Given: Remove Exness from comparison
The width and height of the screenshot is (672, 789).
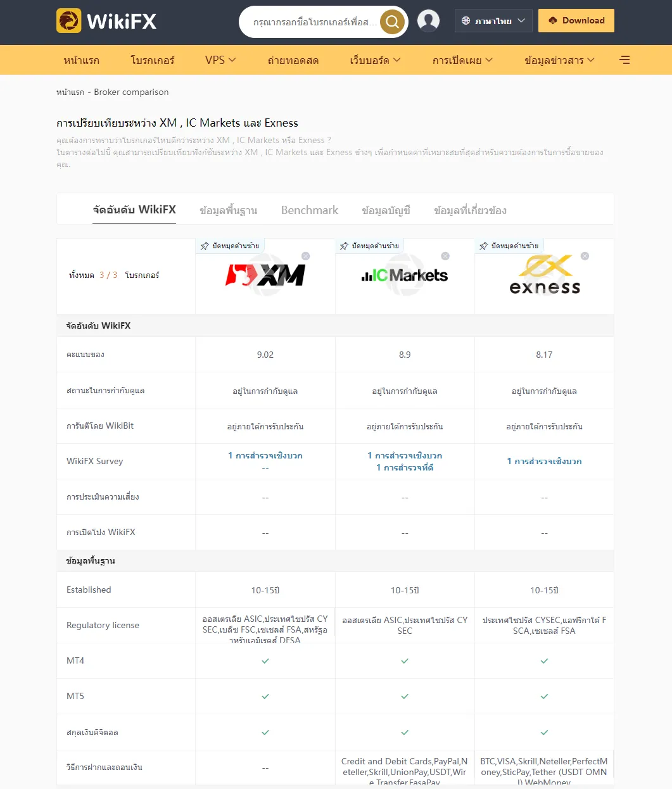Looking at the screenshot, I should pos(585,256).
